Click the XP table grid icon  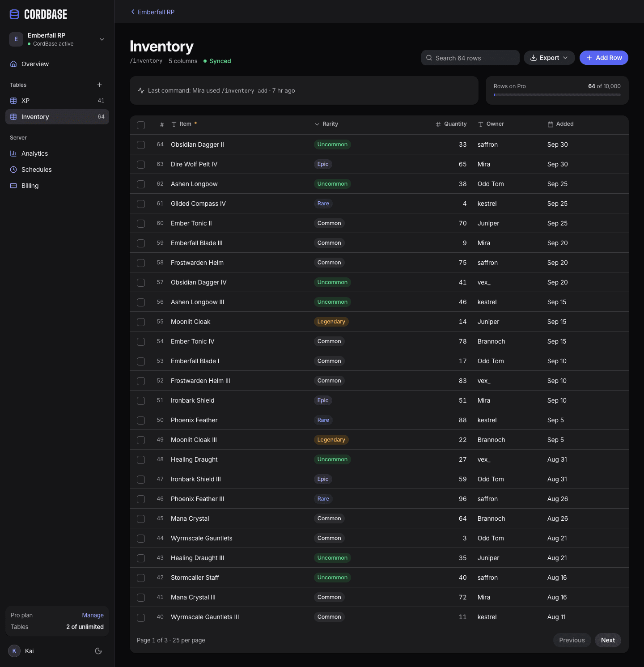[13, 101]
